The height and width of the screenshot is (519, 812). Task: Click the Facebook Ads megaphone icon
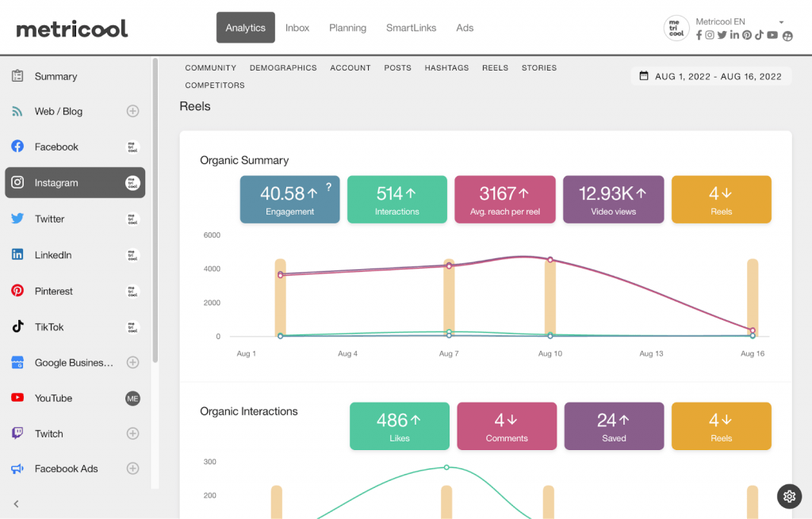(x=17, y=469)
